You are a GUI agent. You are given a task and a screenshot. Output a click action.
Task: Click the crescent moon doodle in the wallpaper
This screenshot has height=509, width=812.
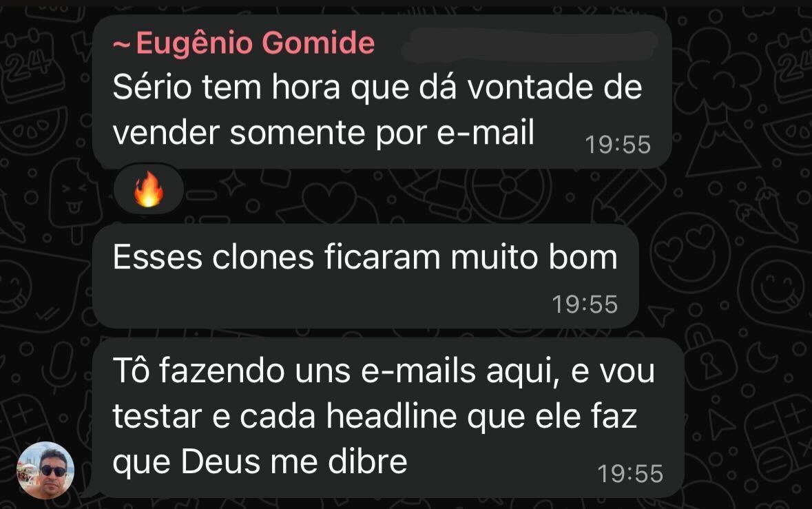(761, 357)
